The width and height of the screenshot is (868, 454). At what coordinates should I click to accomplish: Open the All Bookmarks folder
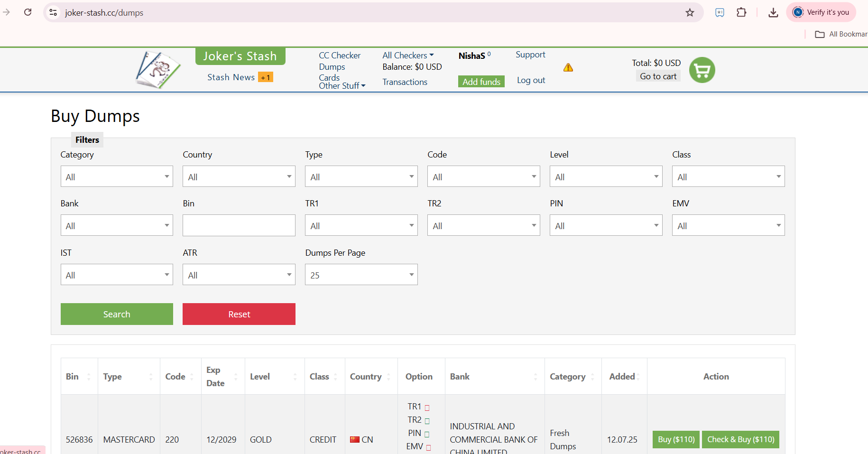click(x=841, y=34)
